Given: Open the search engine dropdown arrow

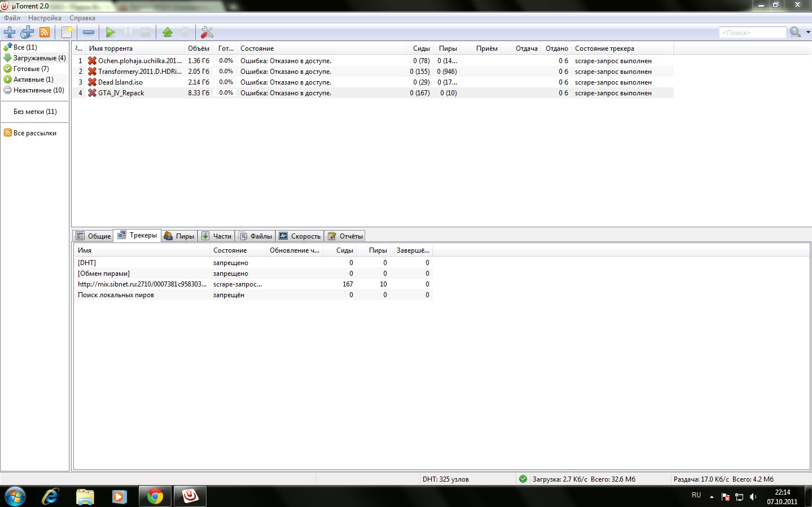Looking at the screenshot, I should [x=807, y=32].
